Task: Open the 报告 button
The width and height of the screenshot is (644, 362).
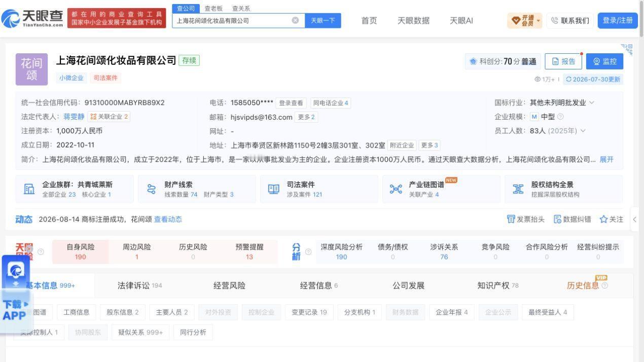Action: [563, 61]
